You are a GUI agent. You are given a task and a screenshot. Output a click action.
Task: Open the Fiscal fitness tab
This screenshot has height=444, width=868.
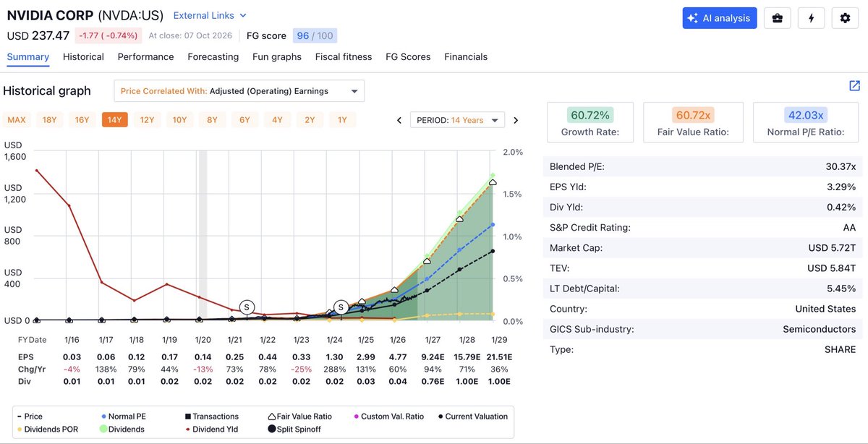[344, 57]
